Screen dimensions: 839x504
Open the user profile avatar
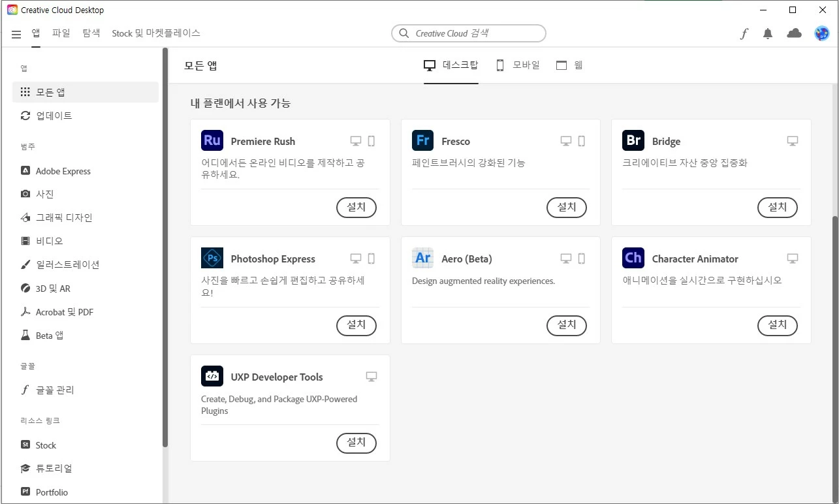point(821,33)
